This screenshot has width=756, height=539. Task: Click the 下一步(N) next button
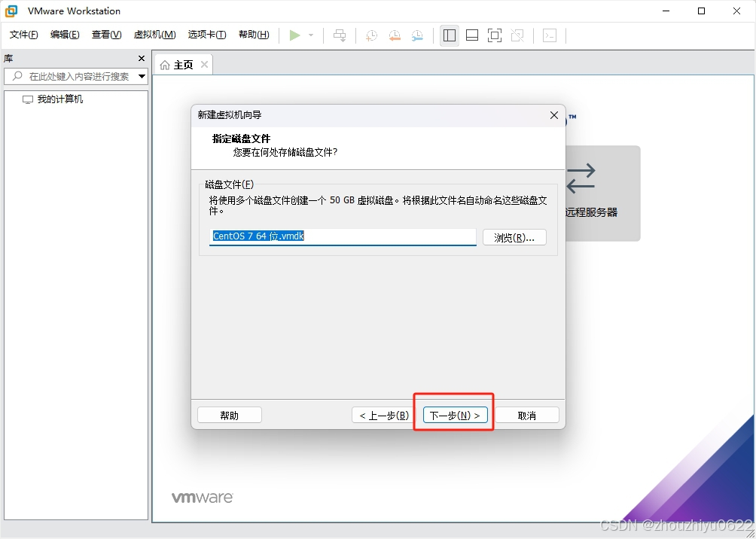455,415
